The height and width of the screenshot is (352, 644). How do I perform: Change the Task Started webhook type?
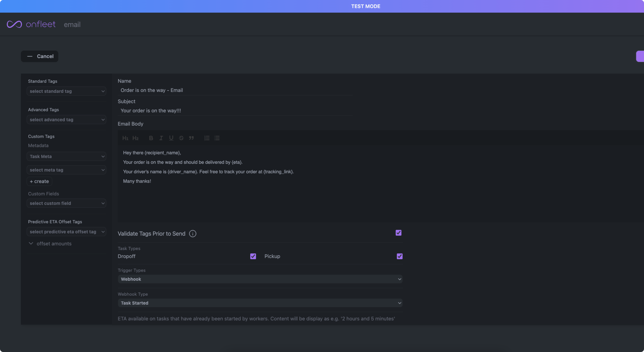[260, 303]
